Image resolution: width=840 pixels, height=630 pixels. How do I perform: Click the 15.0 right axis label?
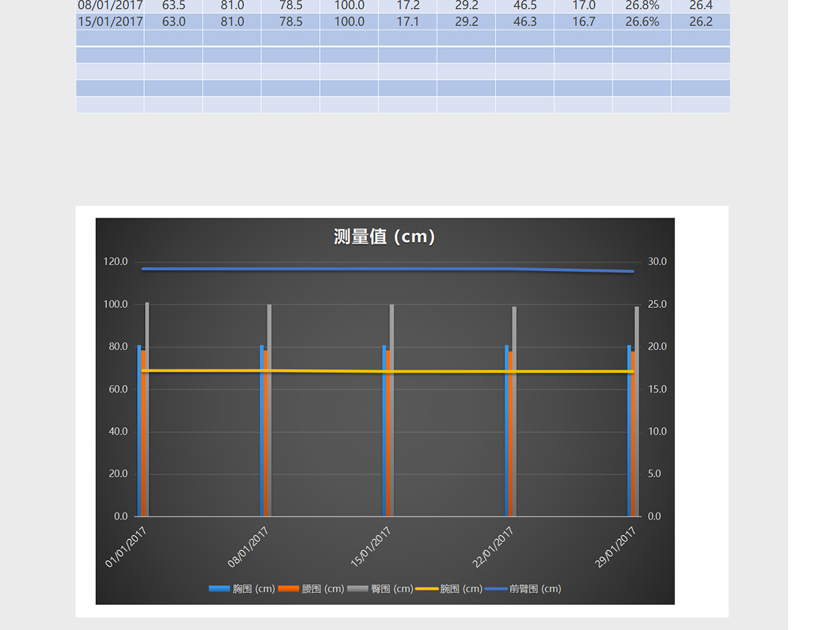(x=657, y=389)
